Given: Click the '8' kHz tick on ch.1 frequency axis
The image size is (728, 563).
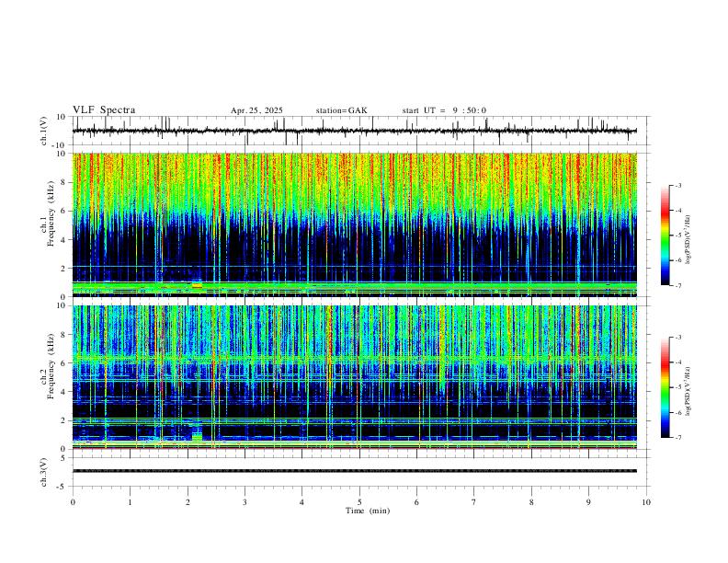Looking at the screenshot, I should (64, 182).
